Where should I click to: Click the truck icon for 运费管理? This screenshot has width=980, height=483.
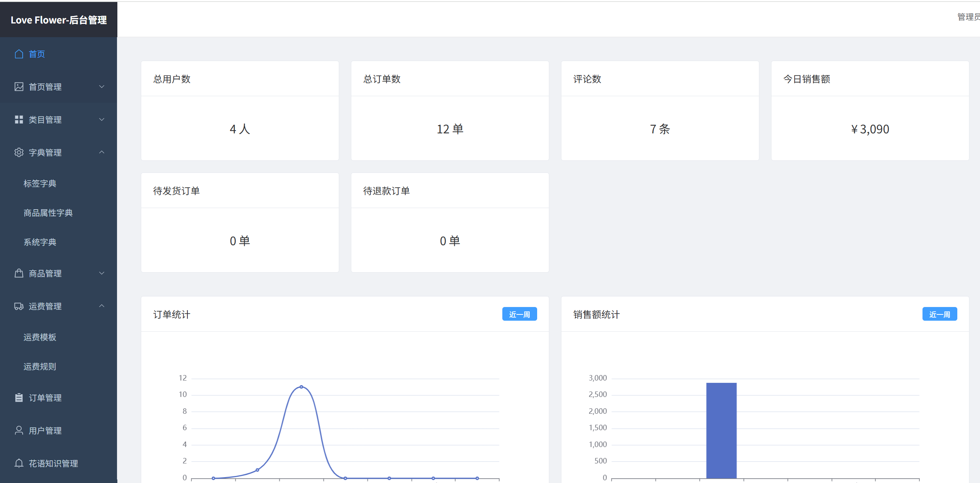(19, 306)
